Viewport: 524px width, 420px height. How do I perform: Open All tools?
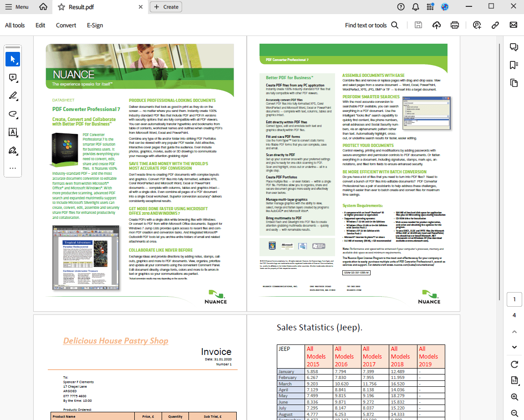(15, 25)
